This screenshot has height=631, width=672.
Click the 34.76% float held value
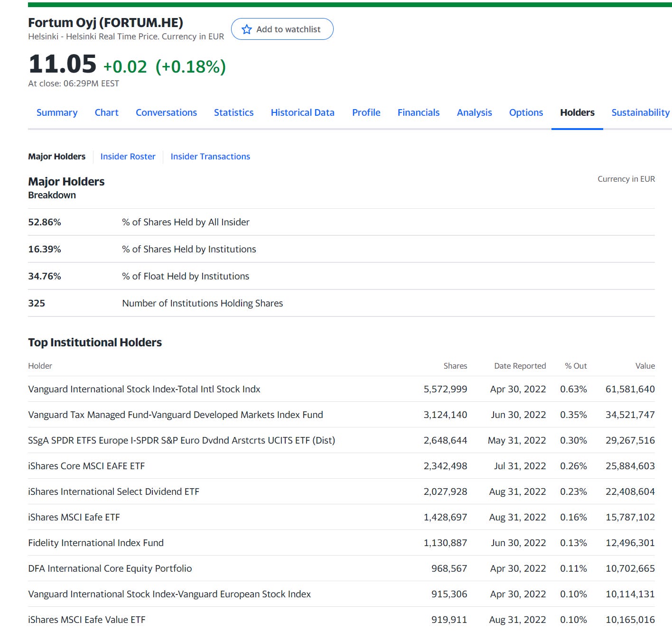pos(45,276)
